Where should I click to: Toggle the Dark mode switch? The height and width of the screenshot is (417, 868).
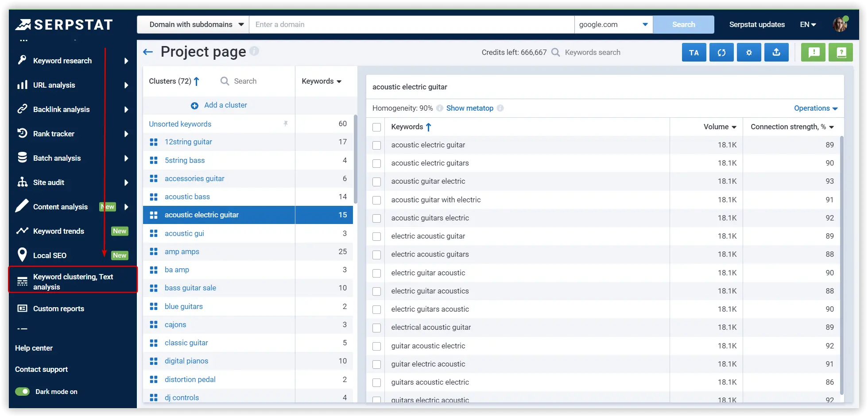pos(22,391)
